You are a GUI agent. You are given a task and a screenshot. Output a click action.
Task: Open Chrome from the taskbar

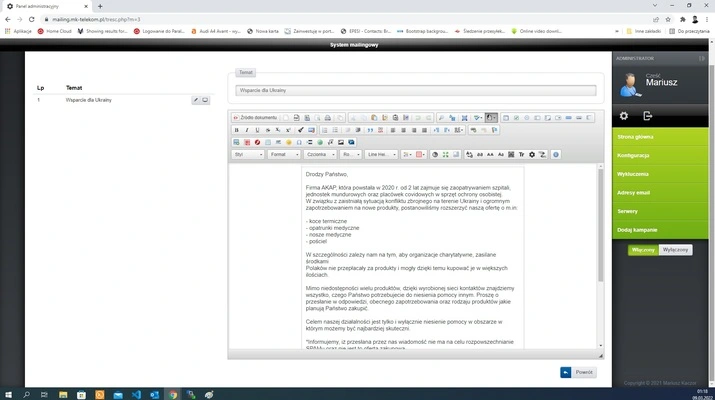click(173, 395)
